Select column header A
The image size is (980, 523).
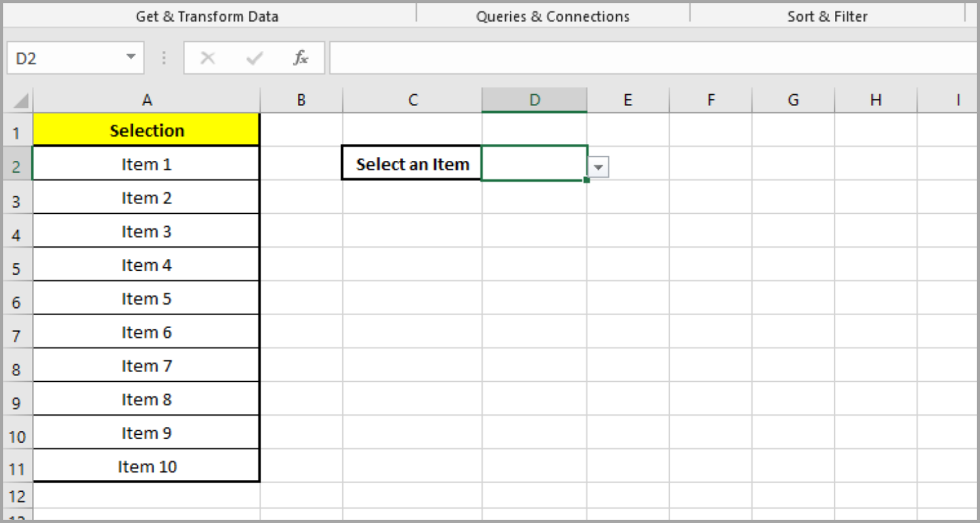coord(146,99)
